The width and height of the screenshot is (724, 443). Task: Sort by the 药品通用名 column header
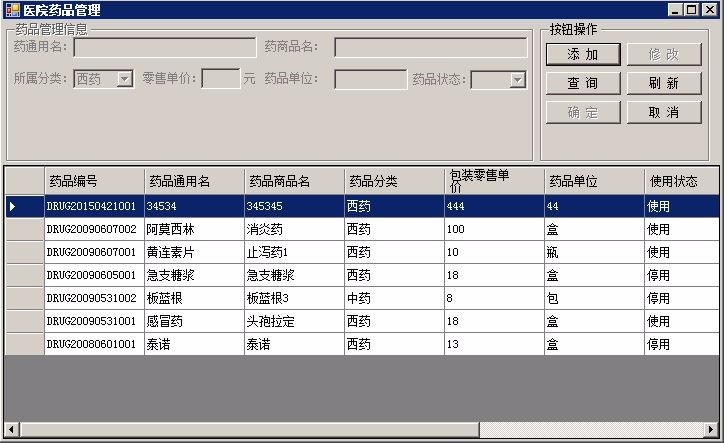pyautogui.click(x=194, y=181)
